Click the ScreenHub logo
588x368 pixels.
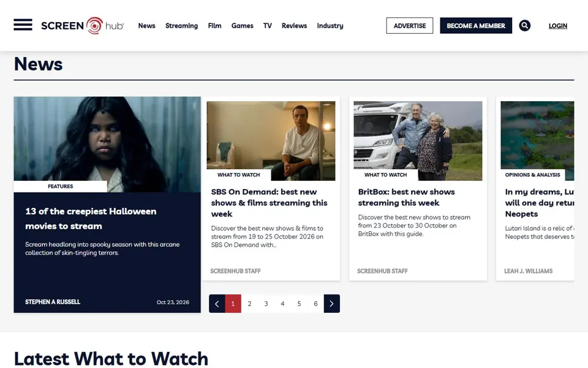(83, 26)
